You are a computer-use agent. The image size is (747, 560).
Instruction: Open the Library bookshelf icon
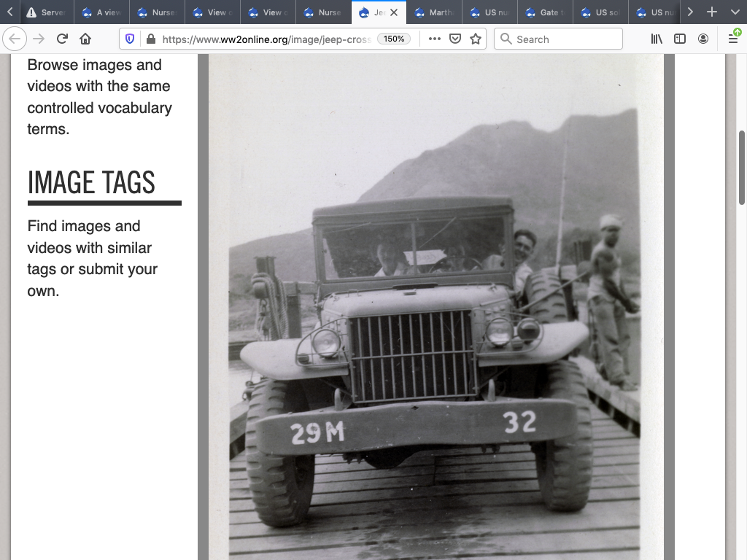(657, 39)
